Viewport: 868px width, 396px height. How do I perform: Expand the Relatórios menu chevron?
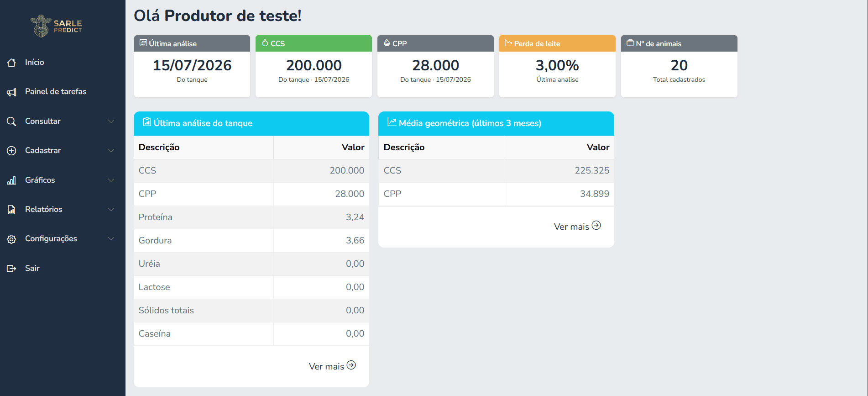[111, 209]
